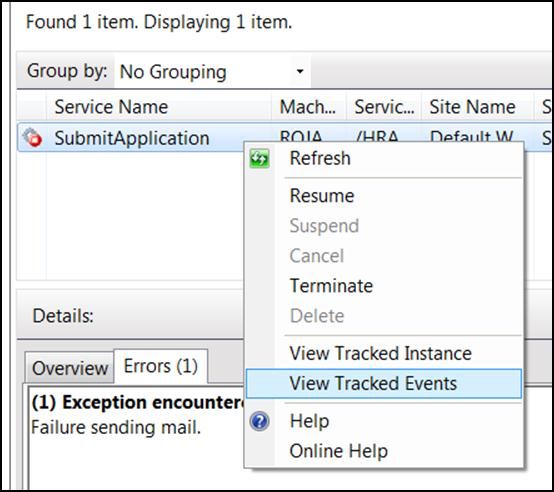The image size is (554, 492).
Task: Select the No Grouping combo box
Action: (x=213, y=72)
